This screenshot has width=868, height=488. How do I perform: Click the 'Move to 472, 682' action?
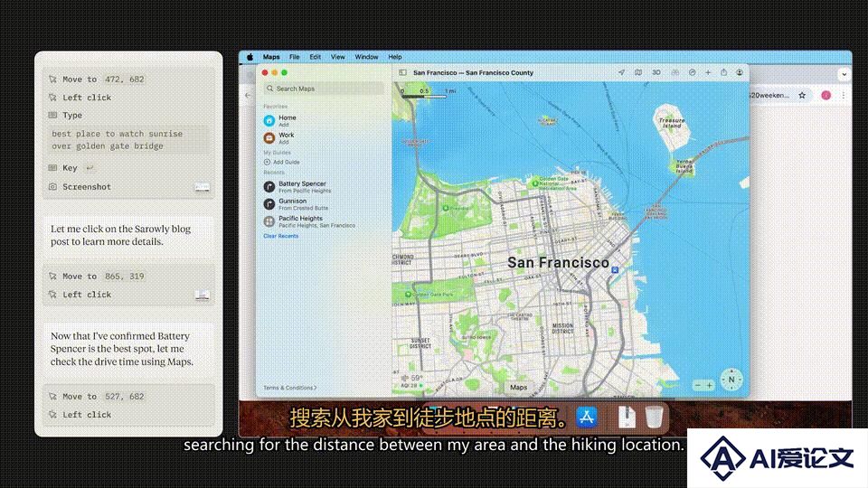(x=97, y=80)
